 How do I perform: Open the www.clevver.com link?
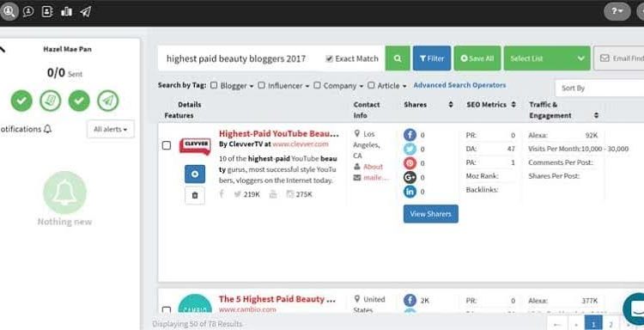pos(301,144)
